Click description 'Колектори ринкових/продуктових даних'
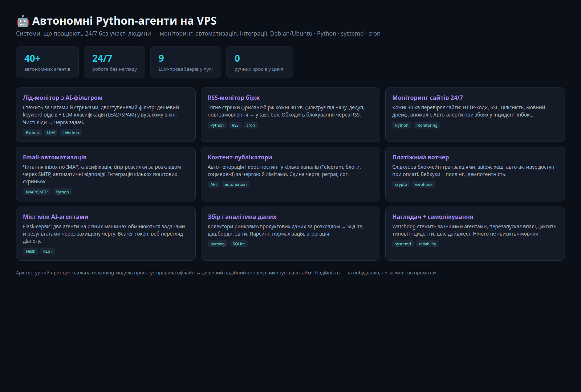581x392 pixels. pos(285,230)
